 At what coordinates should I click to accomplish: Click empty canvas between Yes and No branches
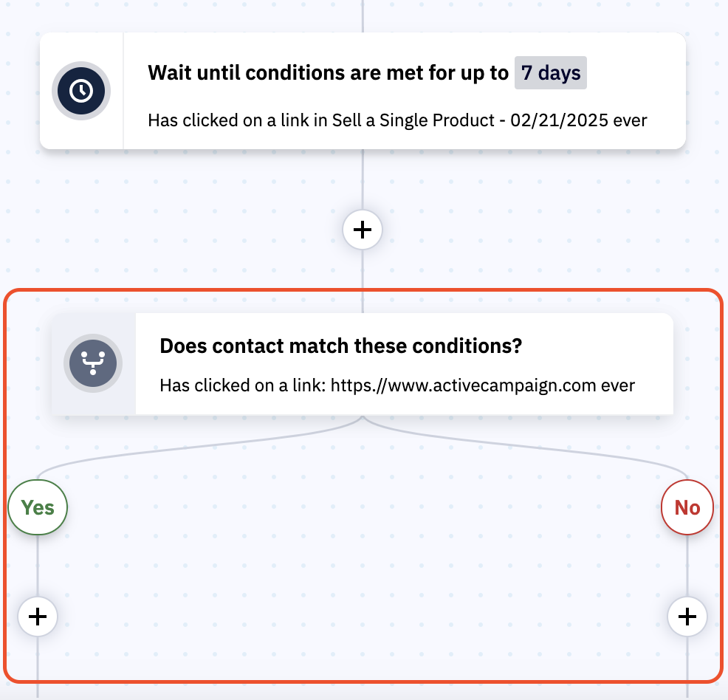pyautogui.click(x=362, y=561)
